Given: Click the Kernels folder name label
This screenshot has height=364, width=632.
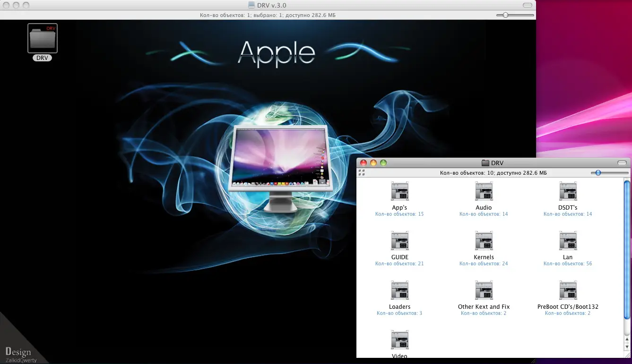Looking at the screenshot, I should (x=484, y=257).
